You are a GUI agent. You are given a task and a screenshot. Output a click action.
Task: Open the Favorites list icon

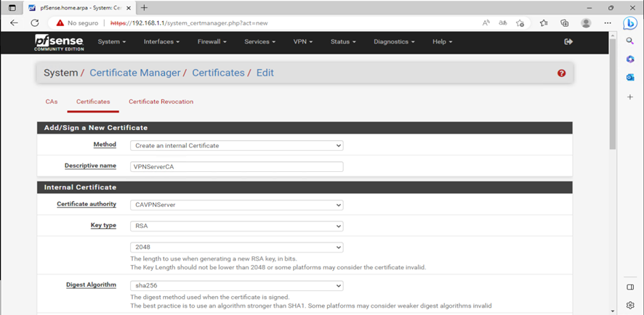[544, 23]
